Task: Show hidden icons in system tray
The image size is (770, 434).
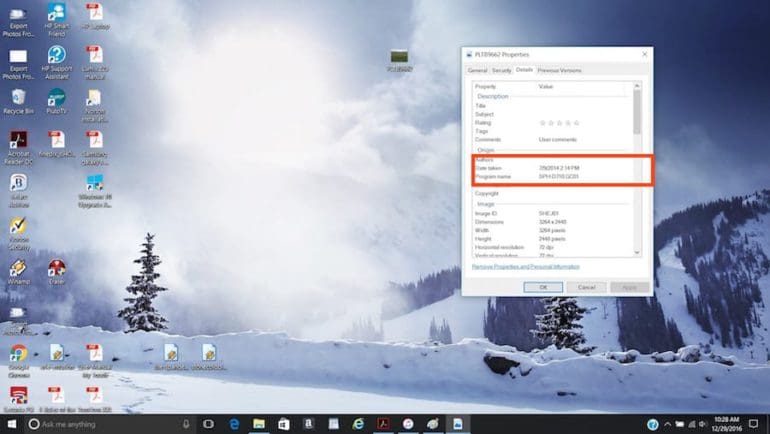Action: point(667,424)
